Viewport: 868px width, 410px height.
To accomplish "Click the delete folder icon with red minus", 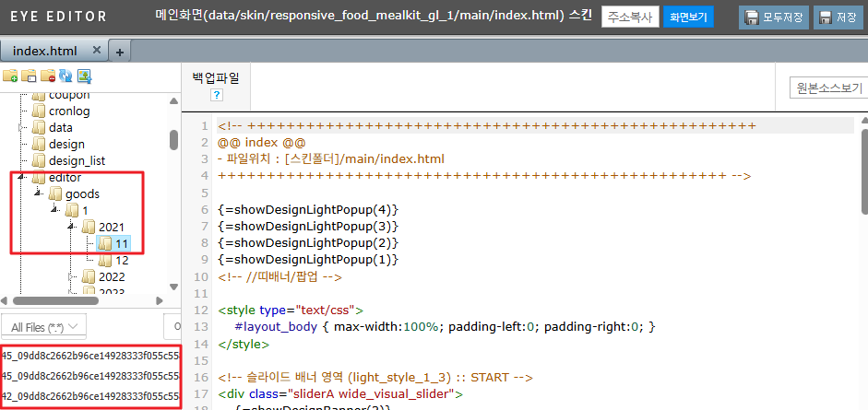I will coord(48,76).
